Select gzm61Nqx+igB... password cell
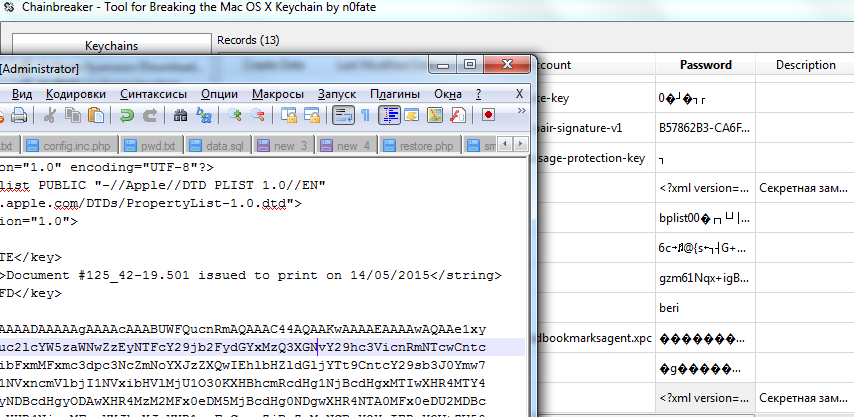The image size is (854, 417). (x=705, y=278)
